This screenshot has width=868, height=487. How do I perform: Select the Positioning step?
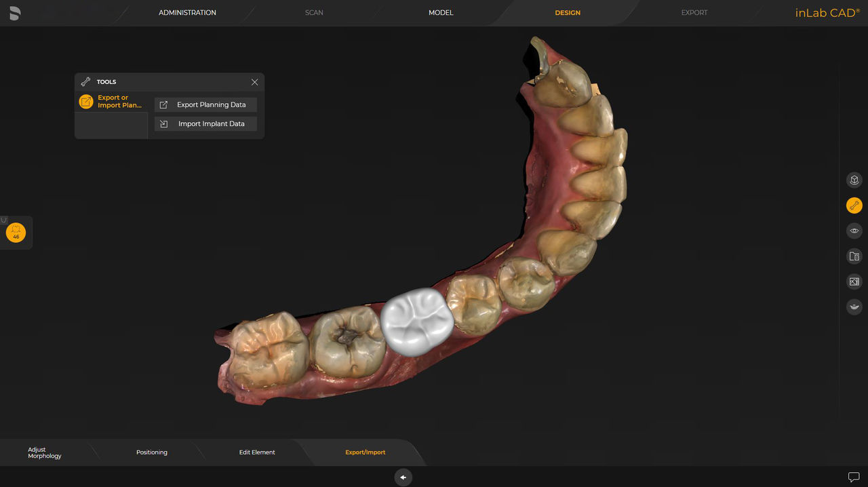pyautogui.click(x=151, y=452)
